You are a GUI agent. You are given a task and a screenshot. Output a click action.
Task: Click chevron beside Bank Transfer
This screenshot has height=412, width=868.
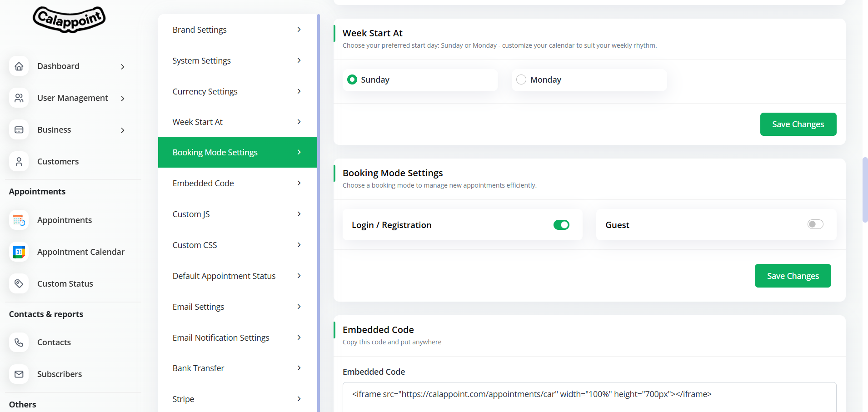click(299, 368)
